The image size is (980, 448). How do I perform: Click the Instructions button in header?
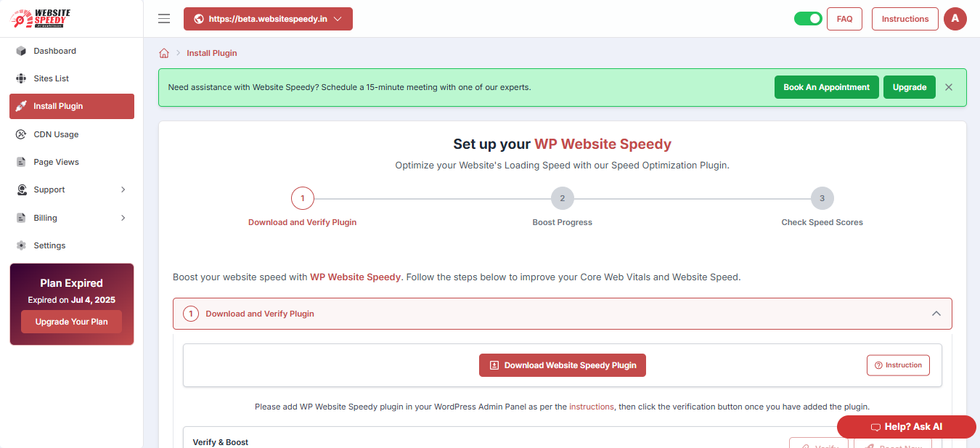pos(905,19)
